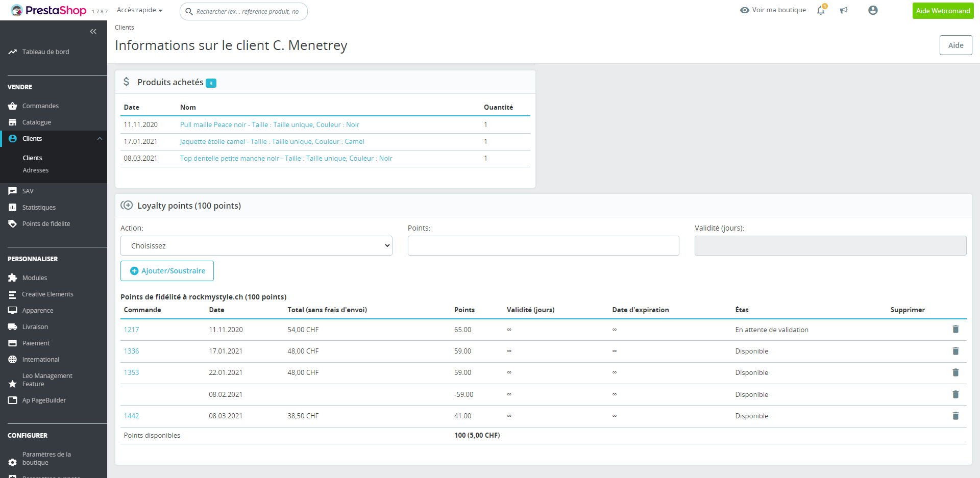980x478 pixels.
Task: Collapse the Clients sidebar section
Action: pyautogui.click(x=100, y=139)
